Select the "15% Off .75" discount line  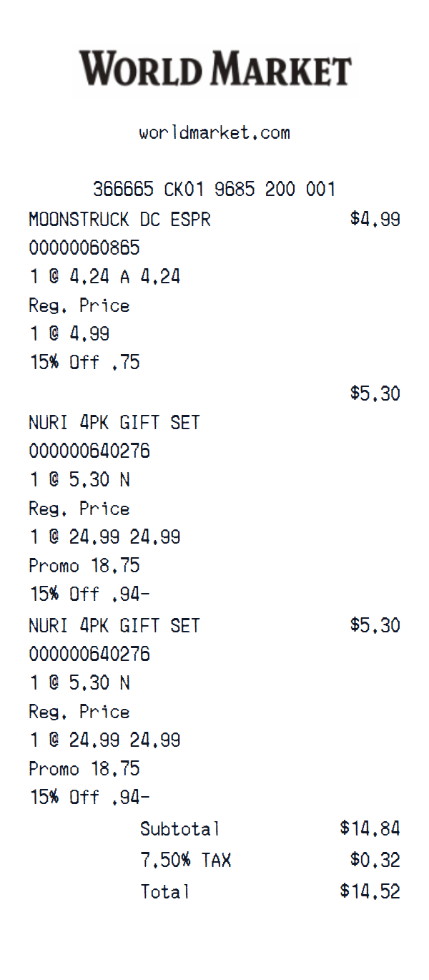point(84,363)
